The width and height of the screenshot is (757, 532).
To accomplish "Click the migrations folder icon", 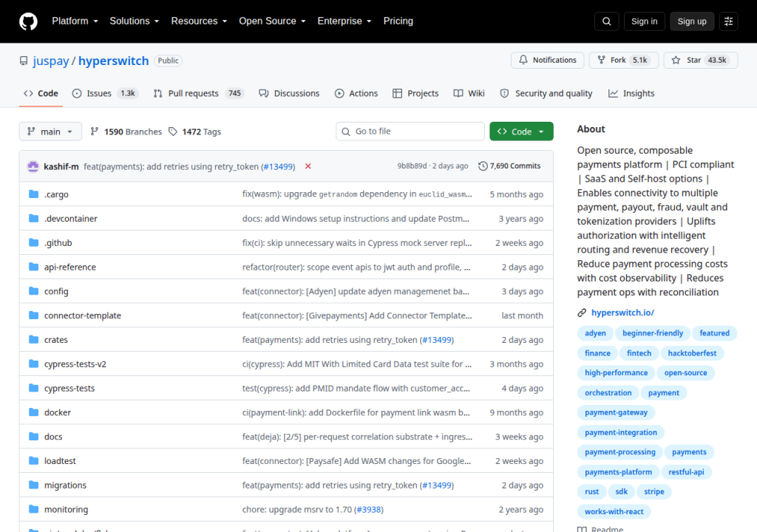I will pyautogui.click(x=33, y=485).
